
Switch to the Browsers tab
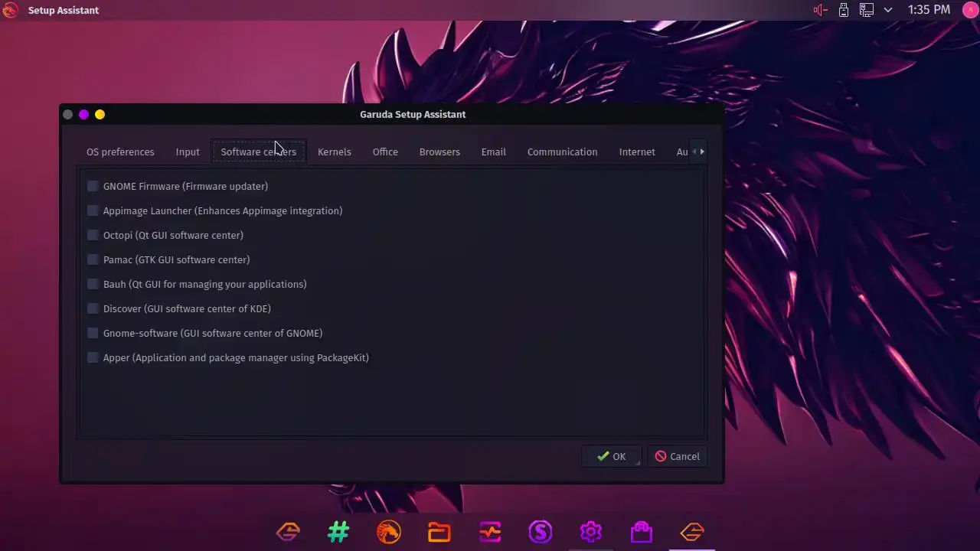(439, 152)
